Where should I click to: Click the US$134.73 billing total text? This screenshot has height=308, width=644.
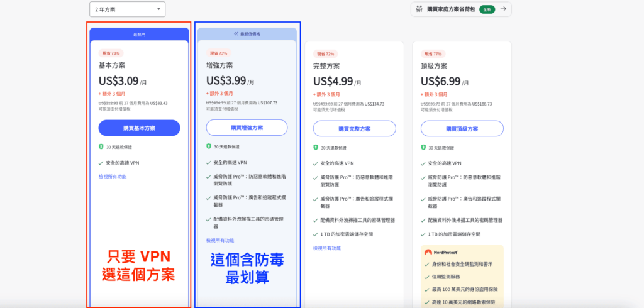tap(374, 104)
